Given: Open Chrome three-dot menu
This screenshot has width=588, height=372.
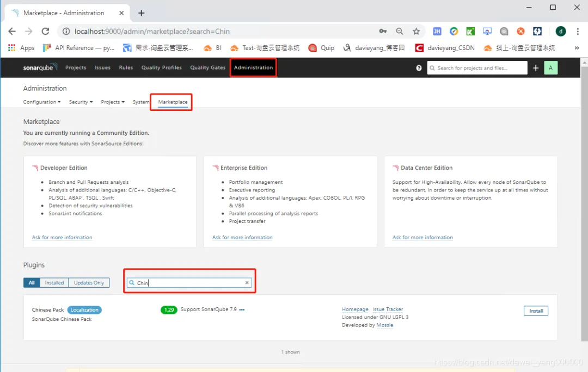Looking at the screenshot, I should click(578, 32).
